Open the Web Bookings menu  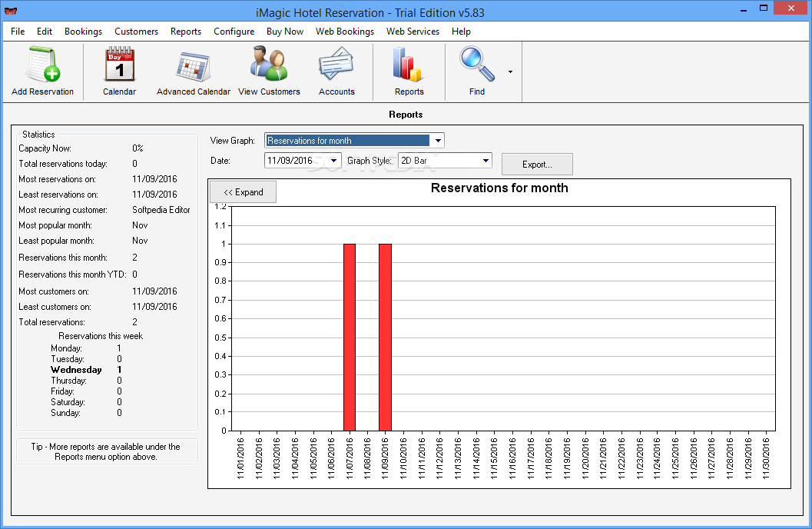click(345, 32)
